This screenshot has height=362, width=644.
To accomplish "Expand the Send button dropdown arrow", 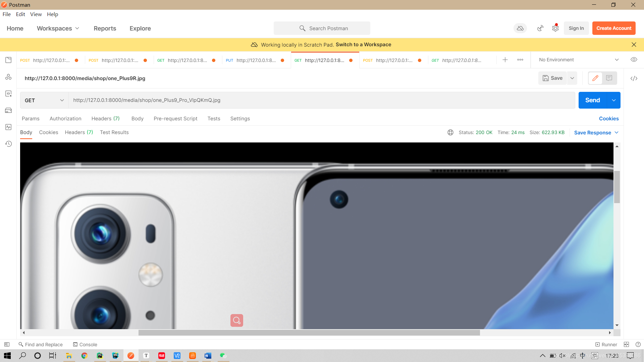I will click(x=613, y=100).
